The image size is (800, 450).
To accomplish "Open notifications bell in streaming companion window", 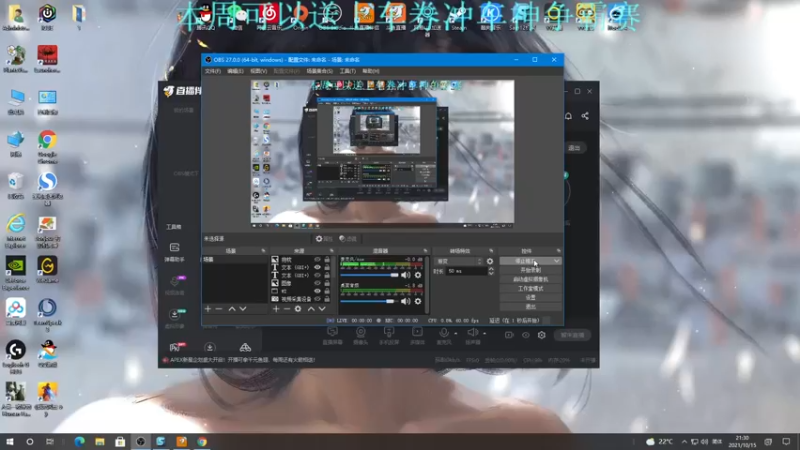I will (x=568, y=116).
